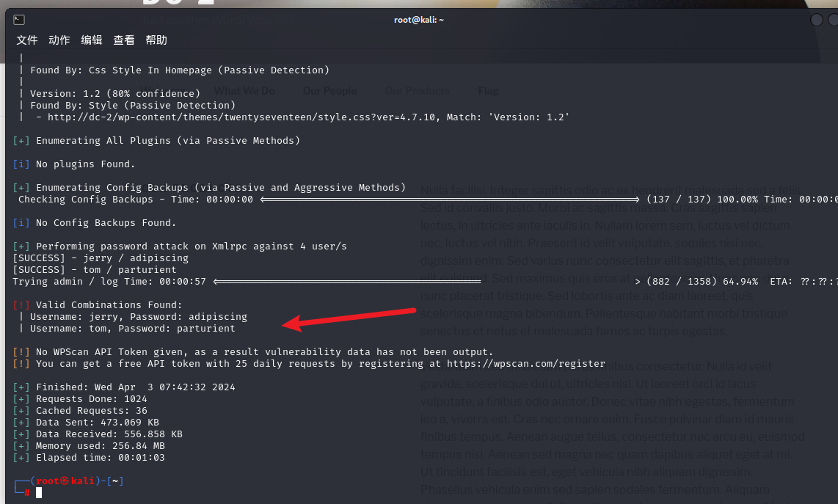The height and width of the screenshot is (504, 838).
Task: Click 'Our Products' in background WordPress page
Action: pyautogui.click(x=418, y=92)
